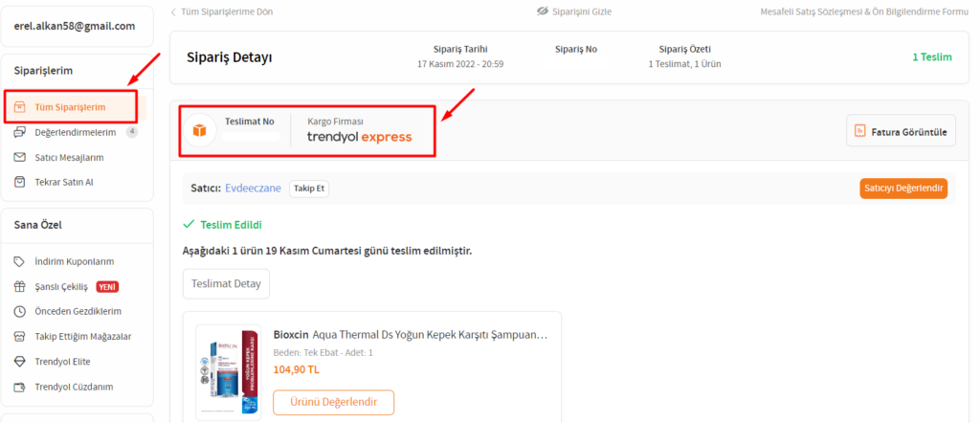Click Beden: Tek Ebat - Adet: 1 text

point(323,352)
